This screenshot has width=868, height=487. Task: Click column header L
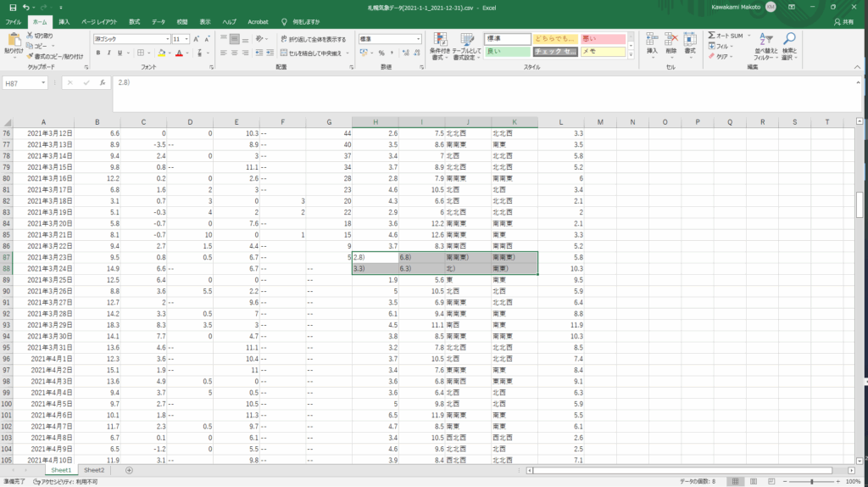pyautogui.click(x=560, y=122)
